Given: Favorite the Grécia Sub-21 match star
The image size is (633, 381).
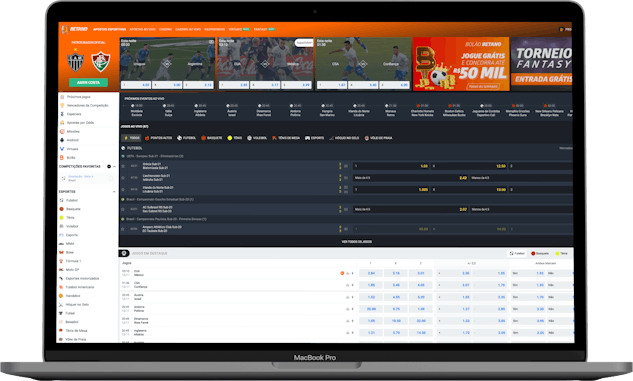Looking at the screenshot, I should click(123, 166).
